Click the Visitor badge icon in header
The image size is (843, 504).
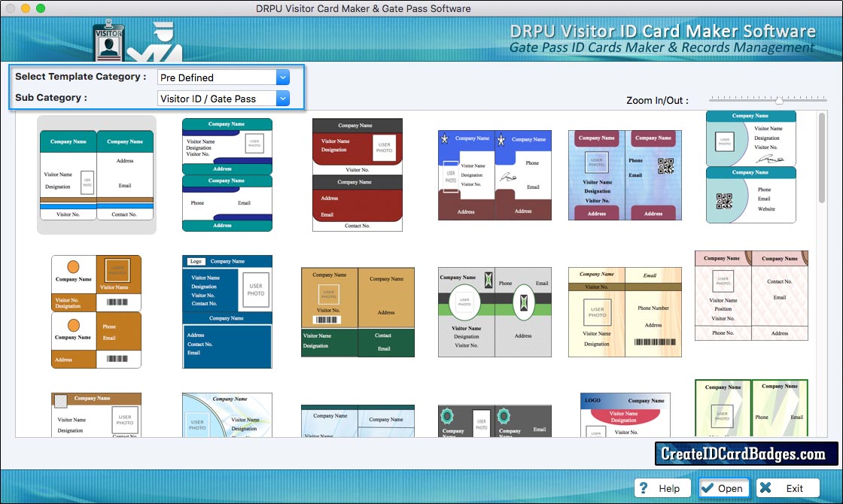point(108,41)
